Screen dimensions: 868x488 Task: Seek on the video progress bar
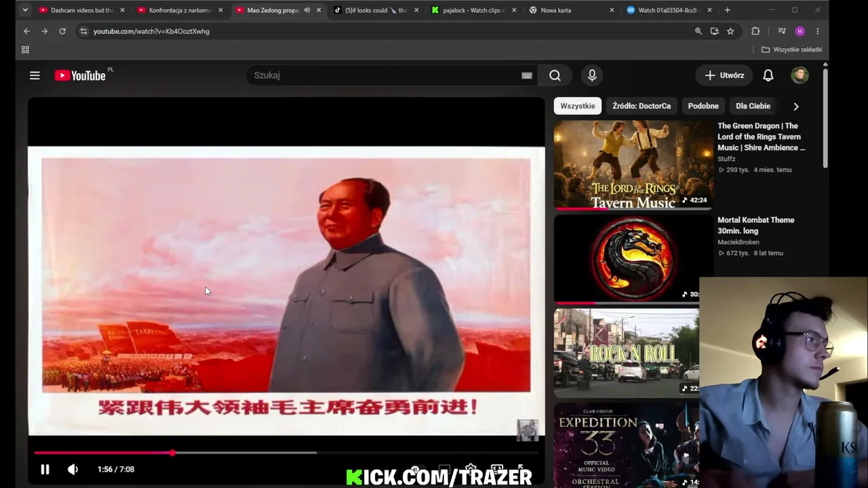tap(285, 453)
